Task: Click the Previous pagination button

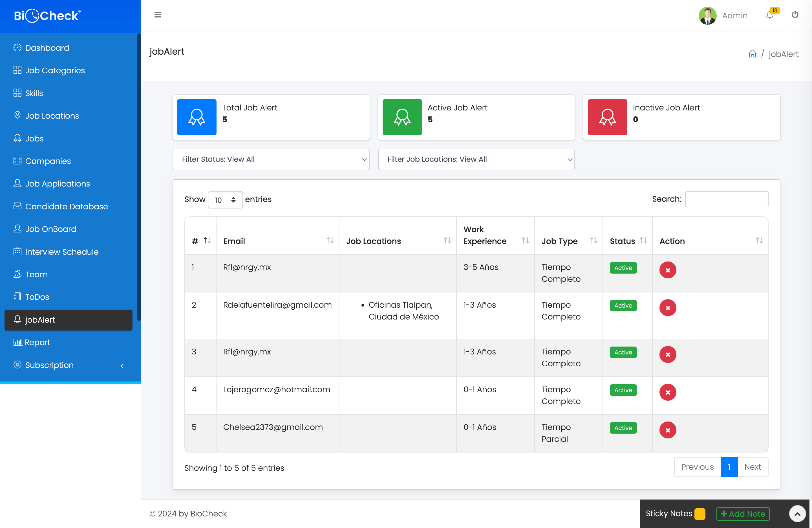Action: [697, 467]
